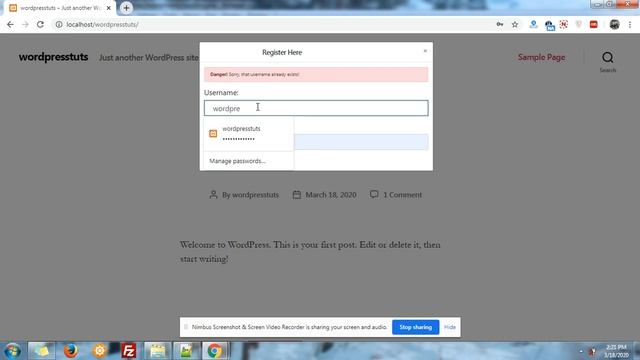Click the Username input field
The image size is (640, 360).
tap(316, 108)
